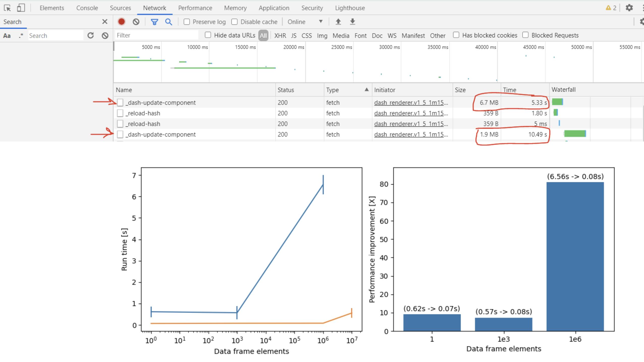Filter requests by JS
Viewport: 644px width, 362px height.
pyautogui.click(x=294, y=36)
